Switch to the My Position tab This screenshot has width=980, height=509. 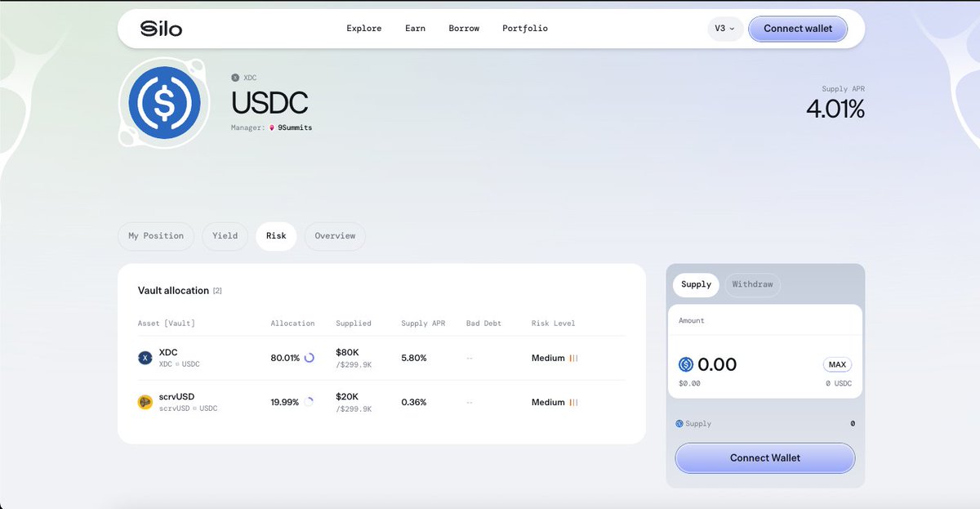pos(156,236)
